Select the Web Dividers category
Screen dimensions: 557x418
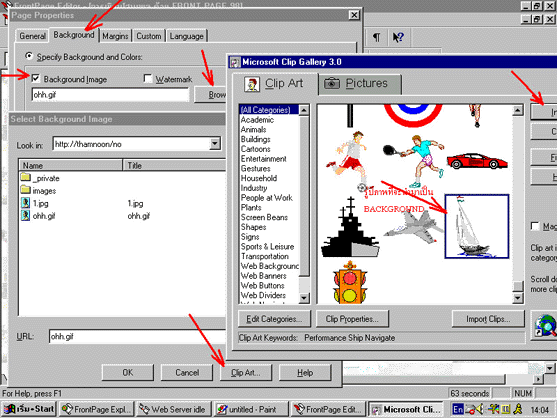[269, 295]
